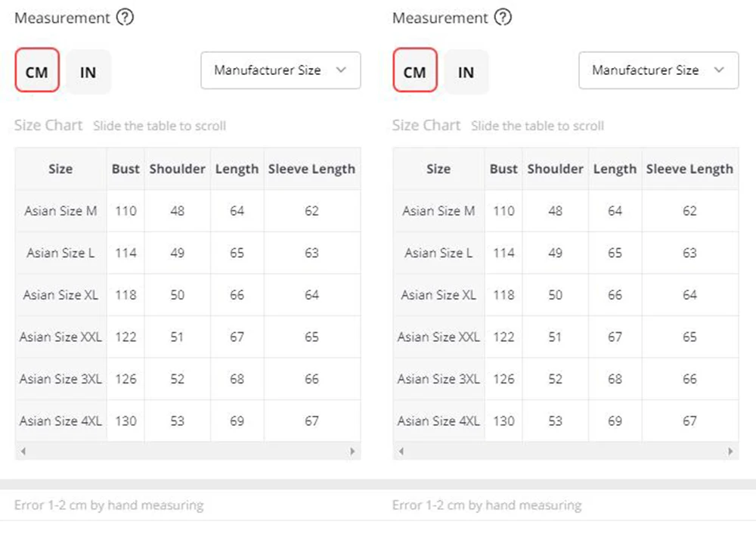Select the Asian Size 4XL row in the right chart
756x540 pixels.
click(438, 421)
